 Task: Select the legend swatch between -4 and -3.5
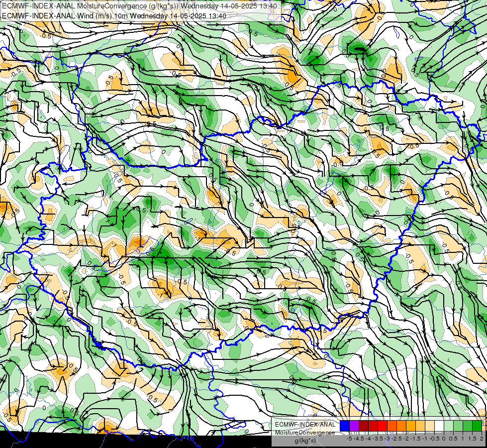pyautogui.click(x=373, y=426)
